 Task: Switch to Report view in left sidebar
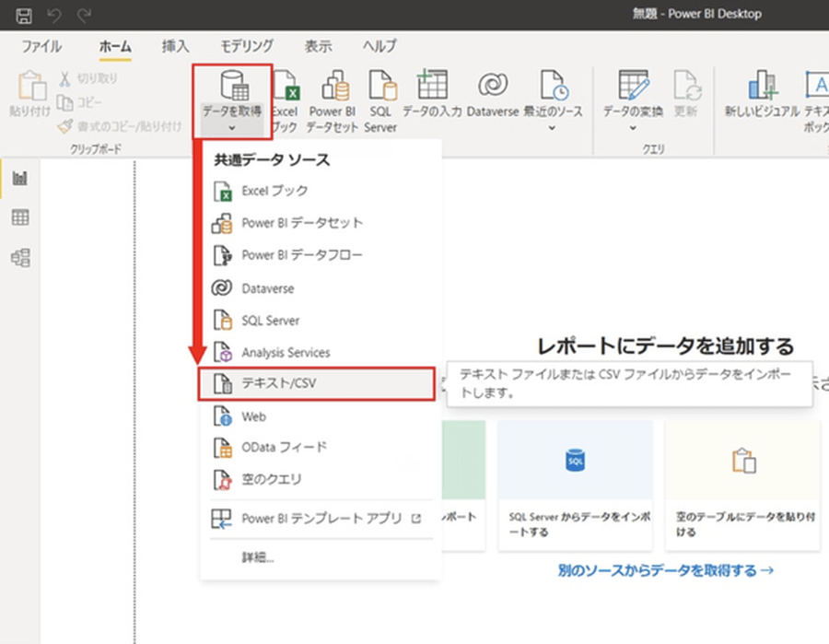[x=19, y=178]
